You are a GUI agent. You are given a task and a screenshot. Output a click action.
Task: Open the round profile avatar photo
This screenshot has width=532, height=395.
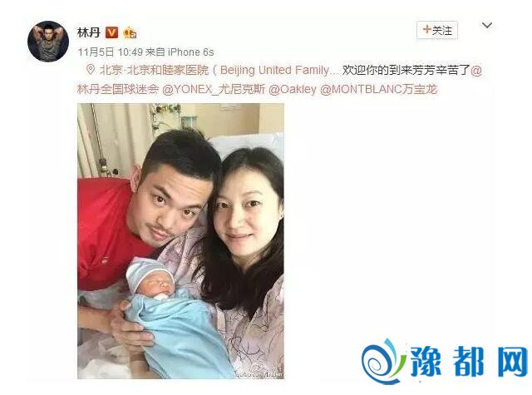tap(48, 42)
